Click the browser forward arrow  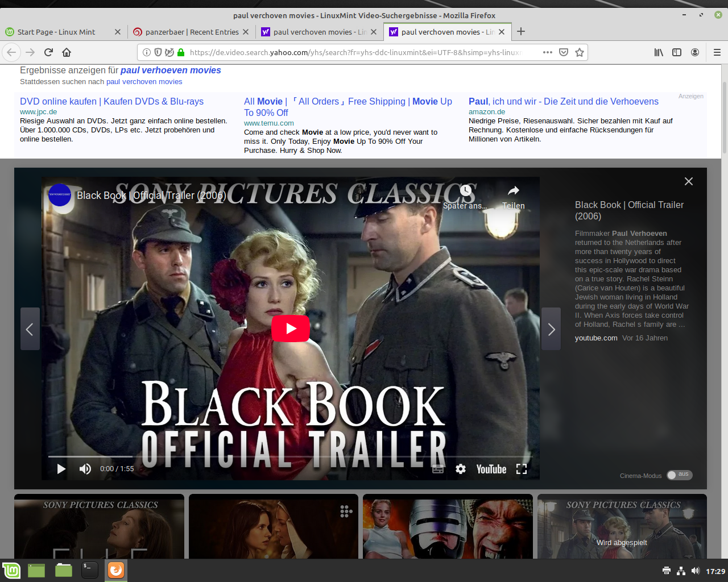click(30, 52)
